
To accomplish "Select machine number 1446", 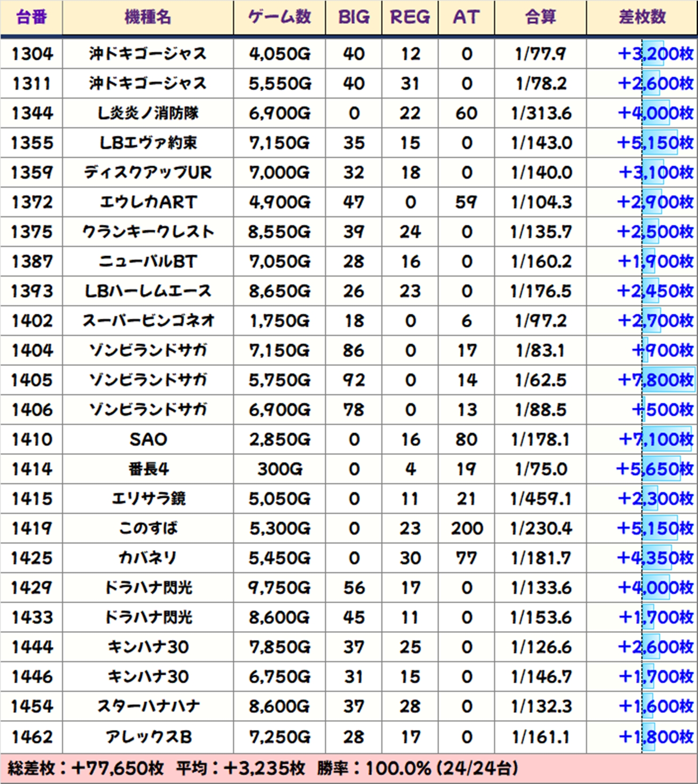I will 32,677.
